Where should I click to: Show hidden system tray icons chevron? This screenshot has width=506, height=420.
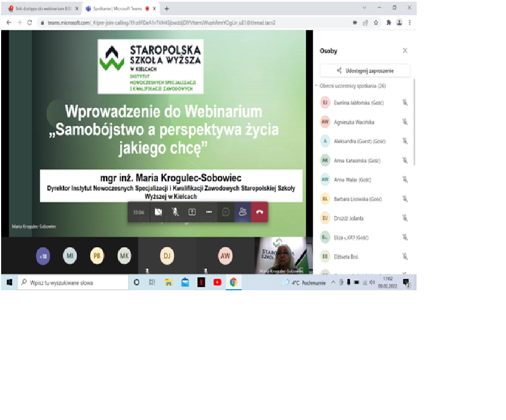coord(333,282)
